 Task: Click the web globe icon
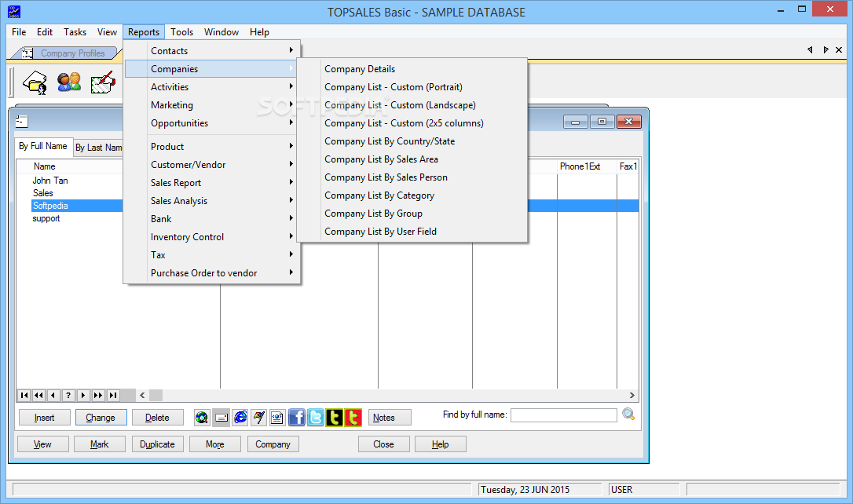202,418
